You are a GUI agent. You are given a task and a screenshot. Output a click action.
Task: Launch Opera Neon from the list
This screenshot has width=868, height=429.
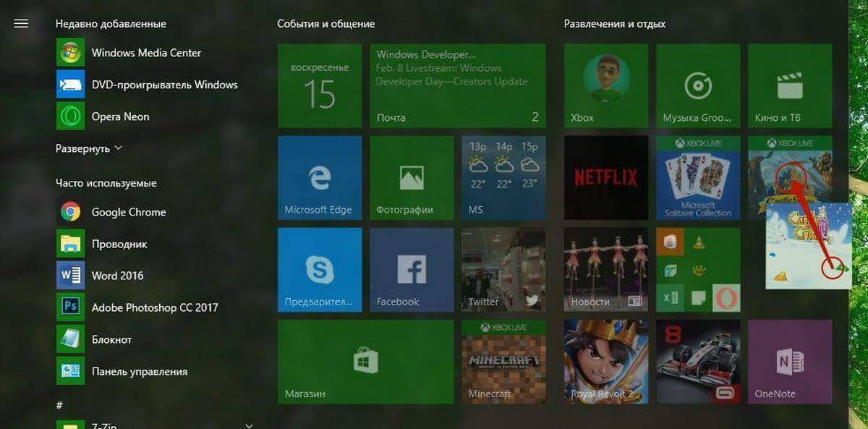(x=103, y=116)
